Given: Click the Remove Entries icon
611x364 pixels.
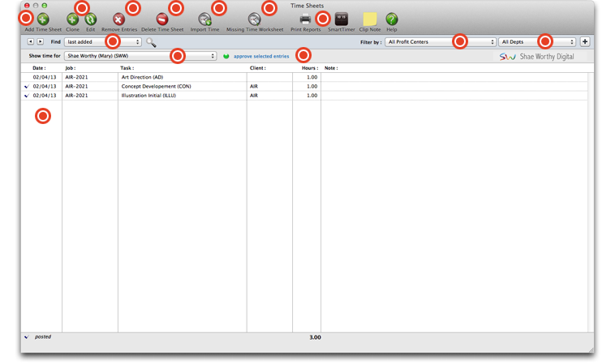Looking at the screenshot, I should (x=118, y=19).
